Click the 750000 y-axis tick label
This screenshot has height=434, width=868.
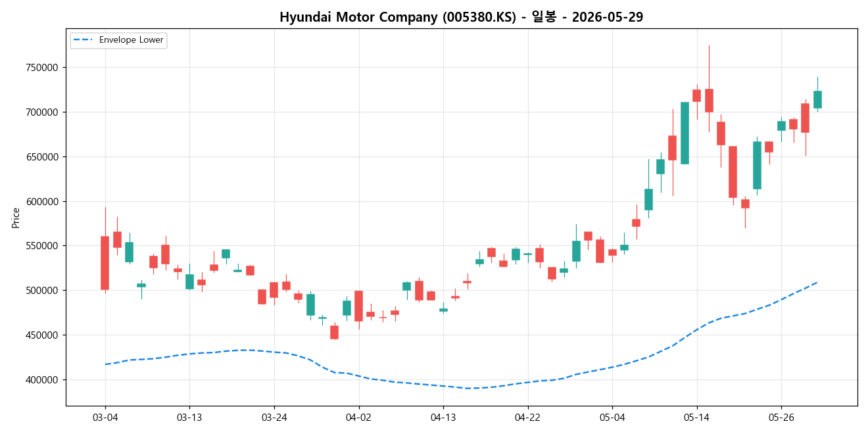coord(43,68)
